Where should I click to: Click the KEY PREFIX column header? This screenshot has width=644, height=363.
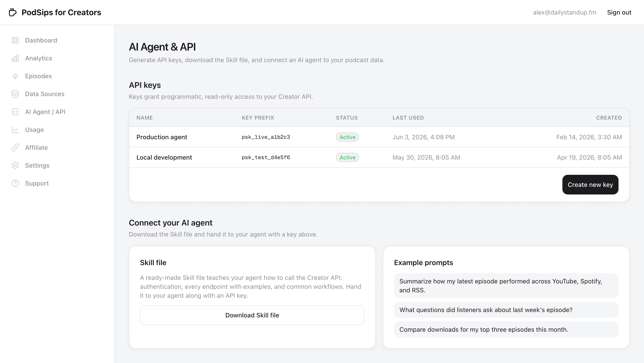258,118
